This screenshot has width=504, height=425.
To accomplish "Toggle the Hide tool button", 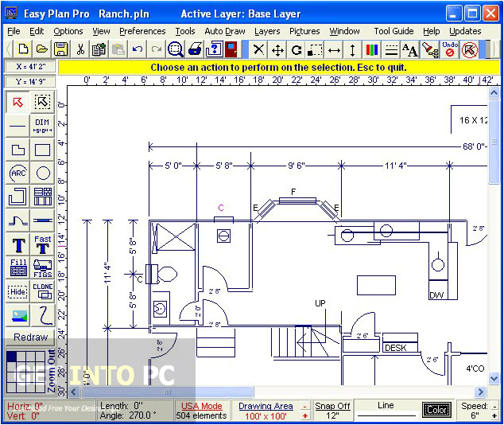I will click(17, 291).
